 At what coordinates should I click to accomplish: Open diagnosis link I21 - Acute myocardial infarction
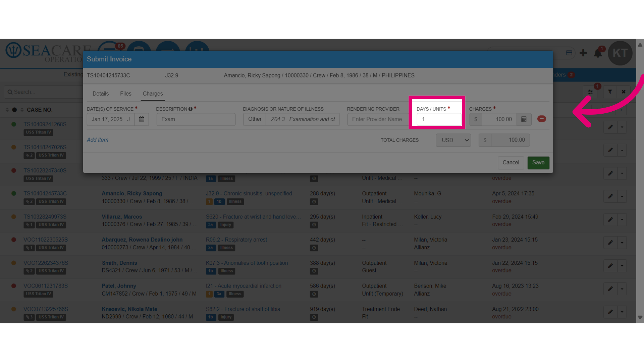coord(244,286)
